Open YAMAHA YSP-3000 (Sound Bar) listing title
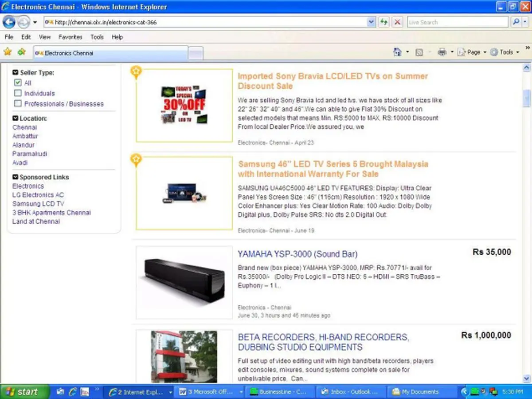 coord(297,254)
